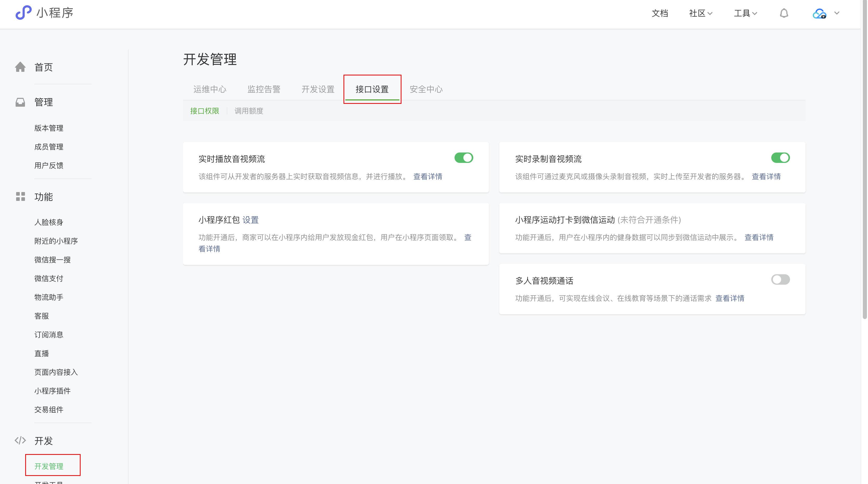The height and width of the screenshot is (484, 868).
Task: Open the 文档 link in header
Action: pyautogui.click(x=659, y=14)
